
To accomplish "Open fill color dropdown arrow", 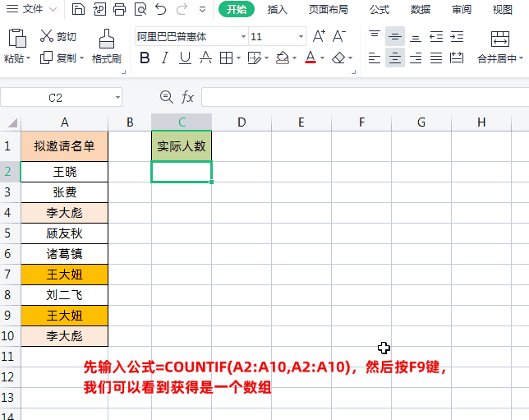I will coord(295,58).
